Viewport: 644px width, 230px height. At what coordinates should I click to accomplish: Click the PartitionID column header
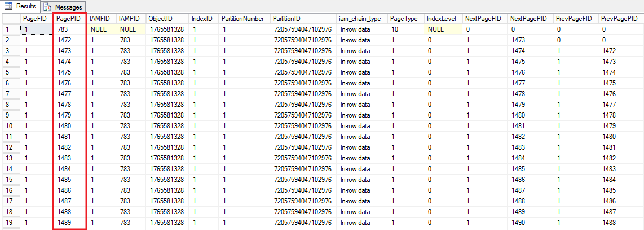coord(303,19)
